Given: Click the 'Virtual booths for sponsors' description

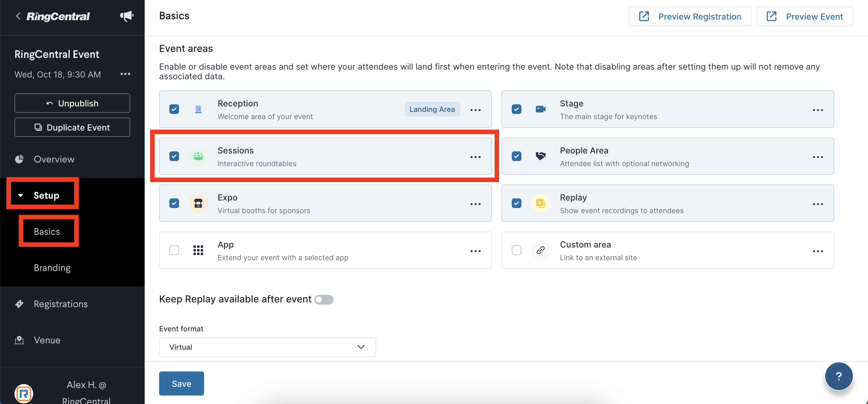Looking at the screenshot, I should (264, 210).
